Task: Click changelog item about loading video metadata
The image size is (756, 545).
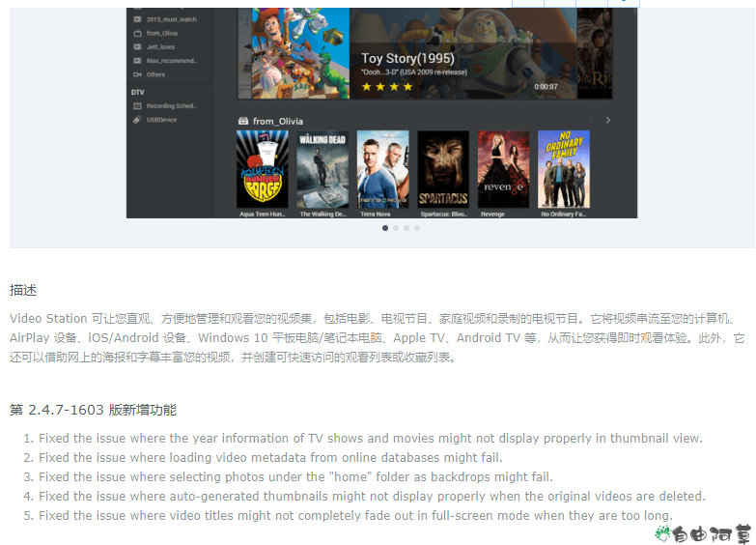Action: click(x=270, y=458)
